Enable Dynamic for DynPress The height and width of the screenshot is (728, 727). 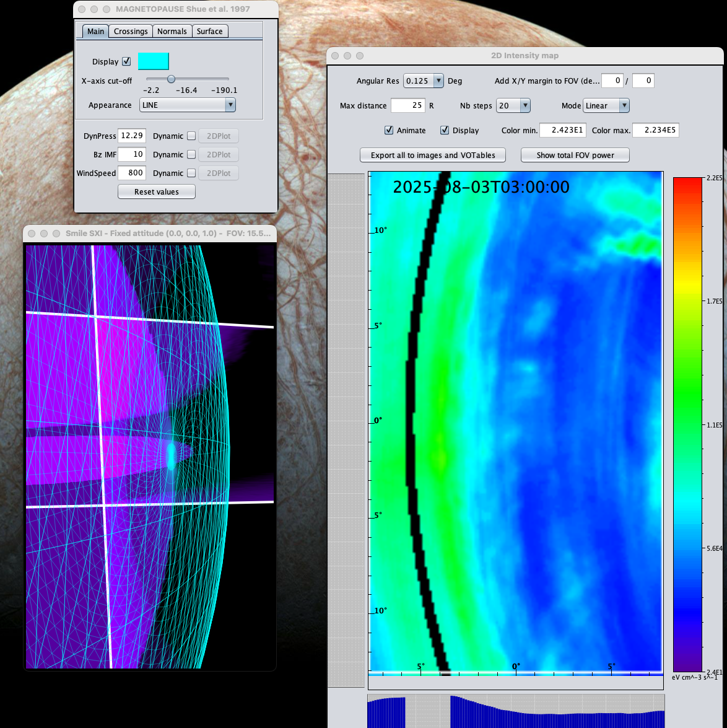pyautogui.click(x=191, y=136)
